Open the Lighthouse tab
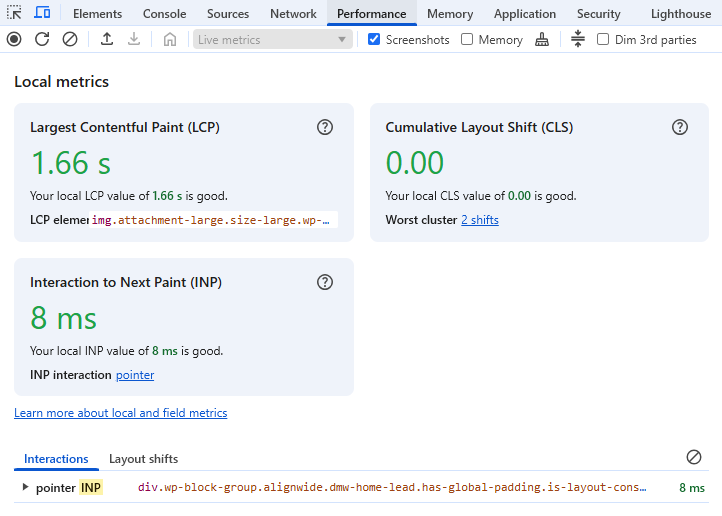This screenshot has width=722, height=516. (x=681, y=14)
